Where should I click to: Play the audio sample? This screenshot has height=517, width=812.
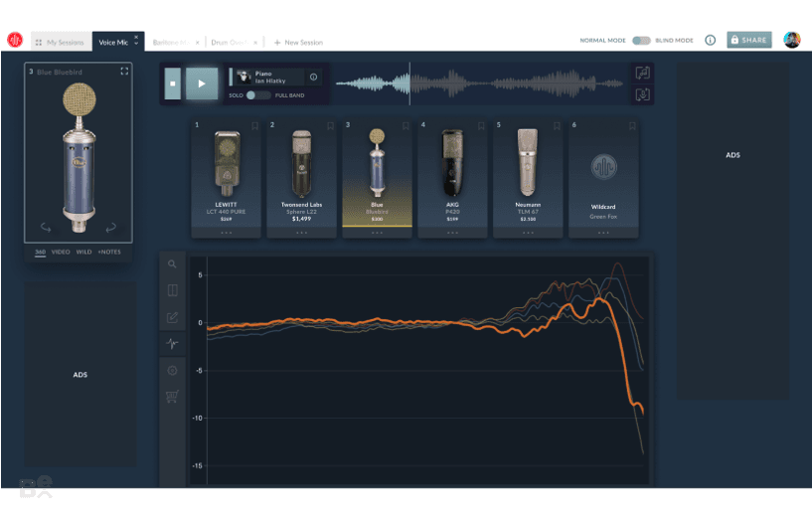(202, 84)
